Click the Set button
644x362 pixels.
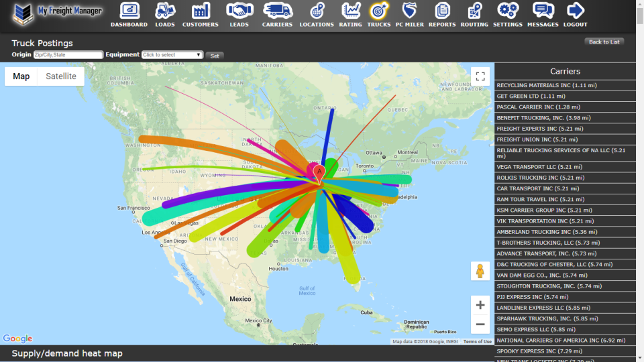click(215, 56)
